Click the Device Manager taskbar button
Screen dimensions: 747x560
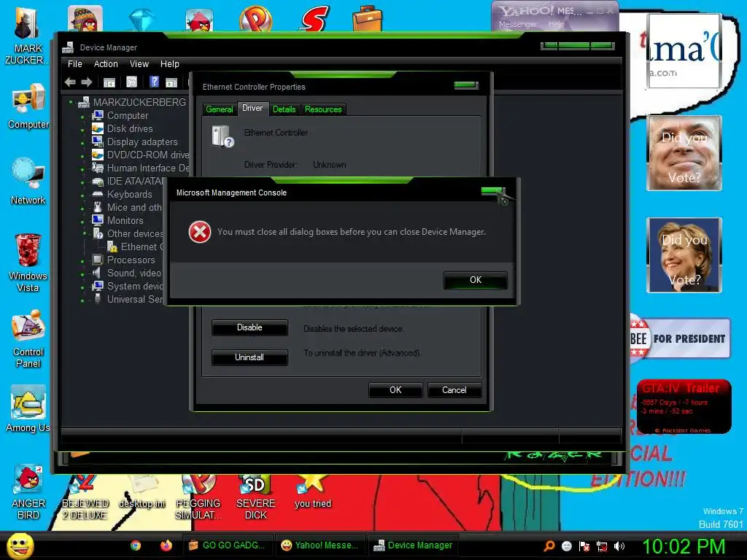[413, 545]
